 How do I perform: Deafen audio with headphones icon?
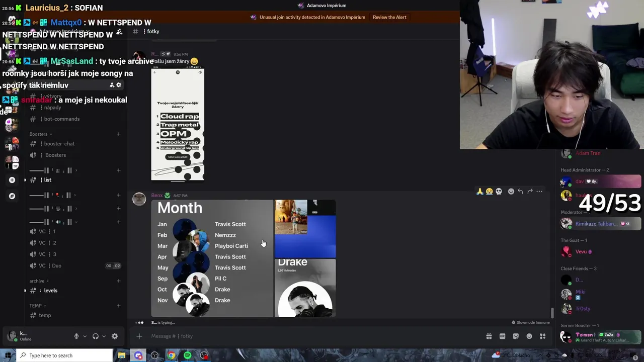[x=96, y=336]
